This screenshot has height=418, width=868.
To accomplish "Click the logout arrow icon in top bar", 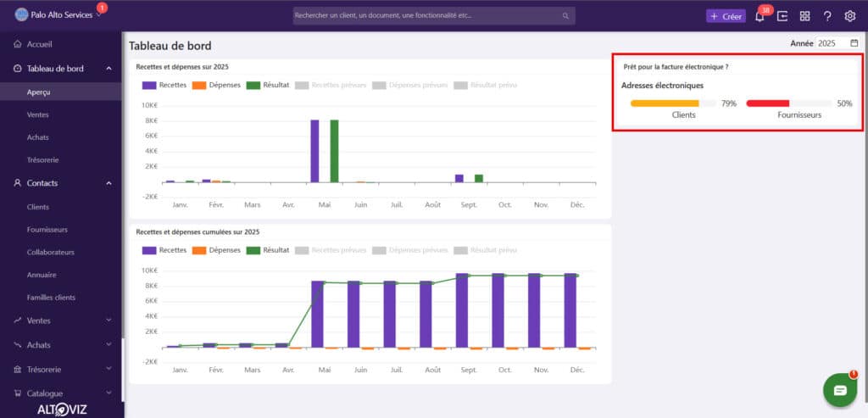I will click(x=782, y=16).
